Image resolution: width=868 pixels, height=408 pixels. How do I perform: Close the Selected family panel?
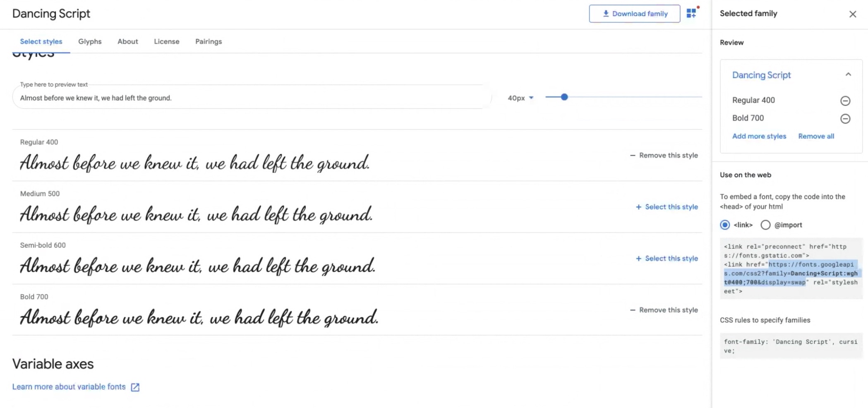(x=853, y=14)
